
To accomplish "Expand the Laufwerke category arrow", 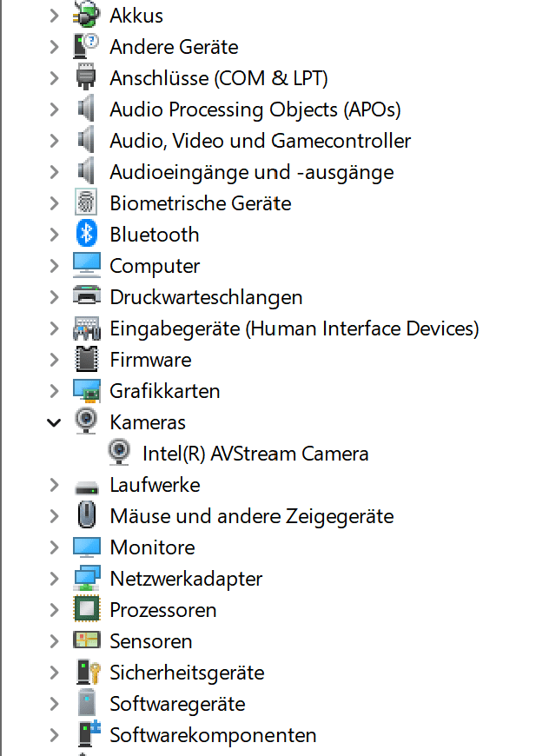I will point(54,485).
